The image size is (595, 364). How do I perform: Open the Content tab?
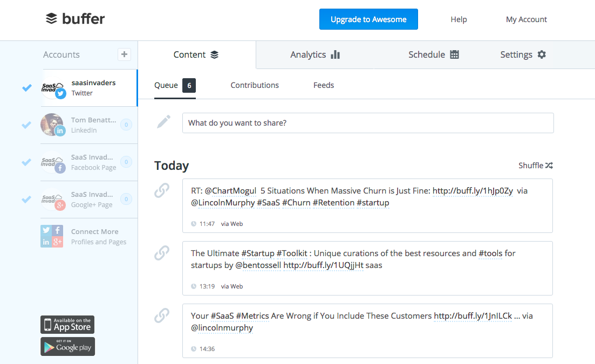(196, 54)
